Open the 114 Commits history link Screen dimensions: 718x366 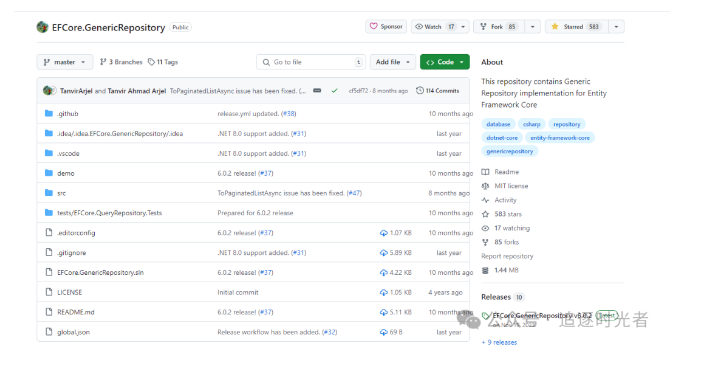pos(437,91)
